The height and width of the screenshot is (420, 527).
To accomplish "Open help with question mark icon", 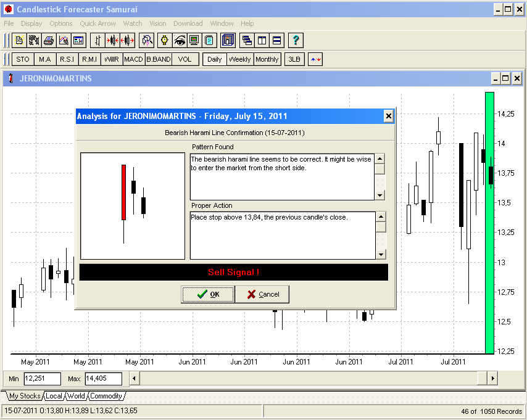I will [x=296, y=41].
